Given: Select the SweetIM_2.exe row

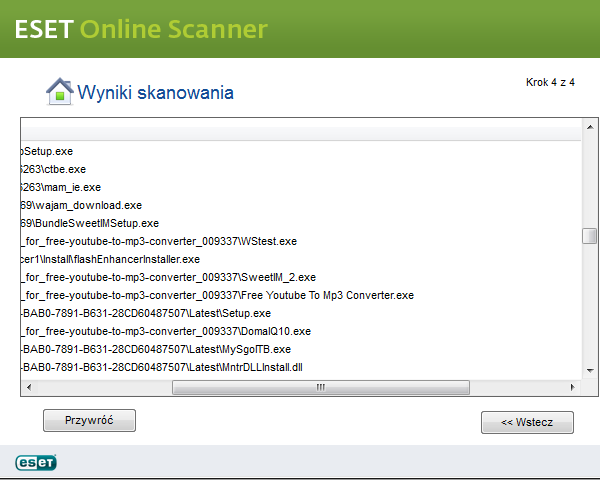Looking at the screenshot, I should pyautogui.click(x=302, y=277).
